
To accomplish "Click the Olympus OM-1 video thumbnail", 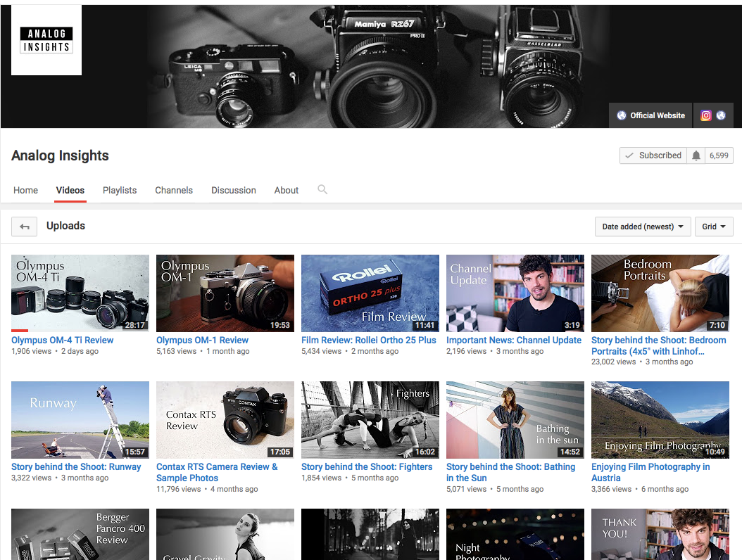I will [225, 293].
